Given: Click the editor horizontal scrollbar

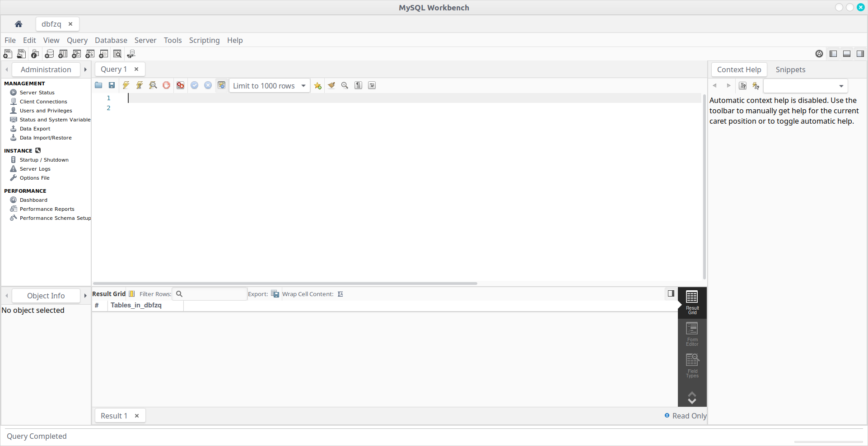Looking at the screenshot, I should [x=285, y=283].
